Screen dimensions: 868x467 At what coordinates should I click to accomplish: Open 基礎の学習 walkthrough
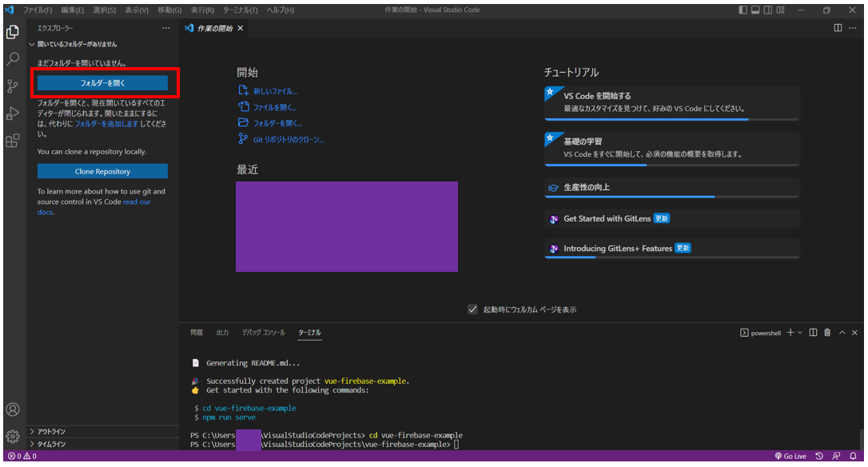click(672, 149)
